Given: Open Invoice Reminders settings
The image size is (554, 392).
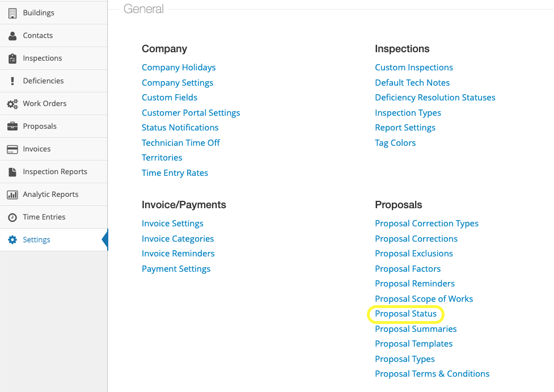Looking at the screenshot, I should (178, 254).
